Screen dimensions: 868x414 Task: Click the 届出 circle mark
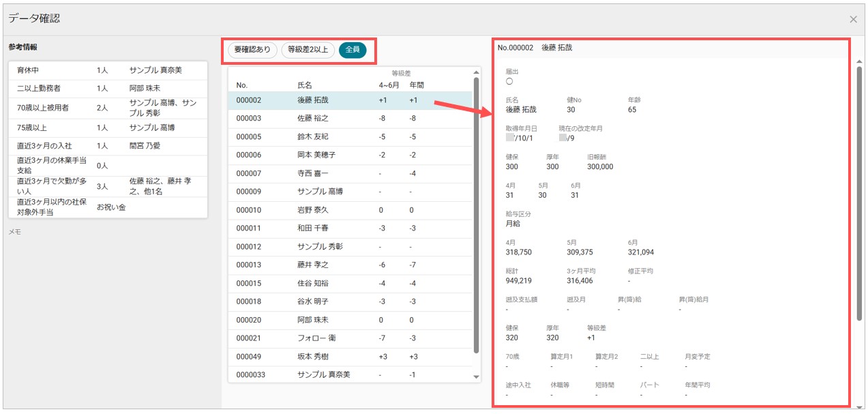coord(509,81)
